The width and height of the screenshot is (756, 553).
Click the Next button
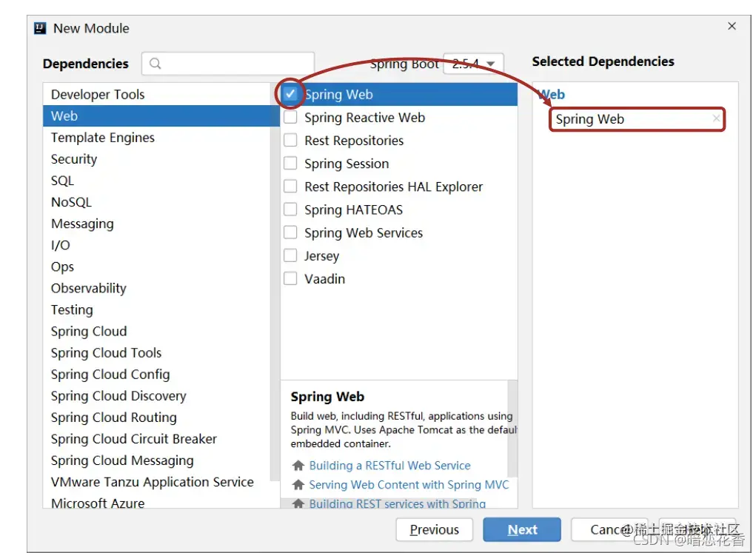[x=522, y=529]
